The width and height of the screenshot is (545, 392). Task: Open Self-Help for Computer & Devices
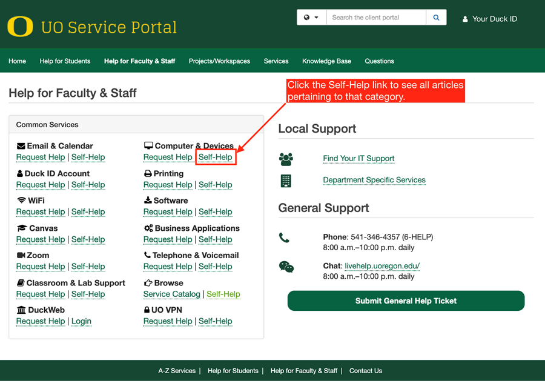216,157
